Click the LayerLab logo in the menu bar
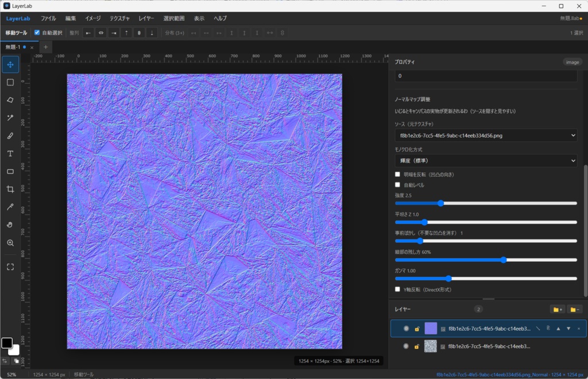The width and height of the screenshot is (588, 379). tap(18, 18)
